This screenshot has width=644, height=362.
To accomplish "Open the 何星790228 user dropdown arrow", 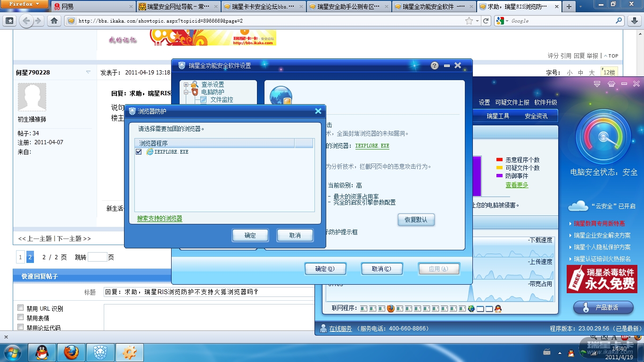I will (x=88, y=72).
